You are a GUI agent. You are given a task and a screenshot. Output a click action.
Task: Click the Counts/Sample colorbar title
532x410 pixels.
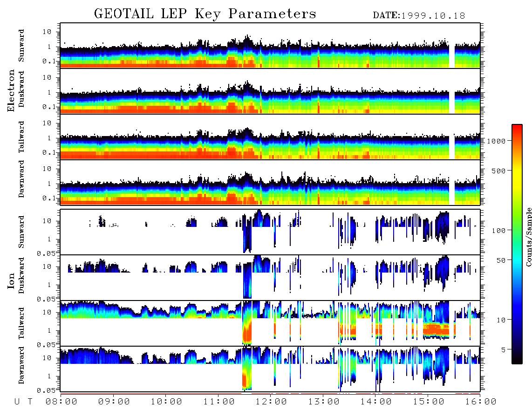point(528,237)
